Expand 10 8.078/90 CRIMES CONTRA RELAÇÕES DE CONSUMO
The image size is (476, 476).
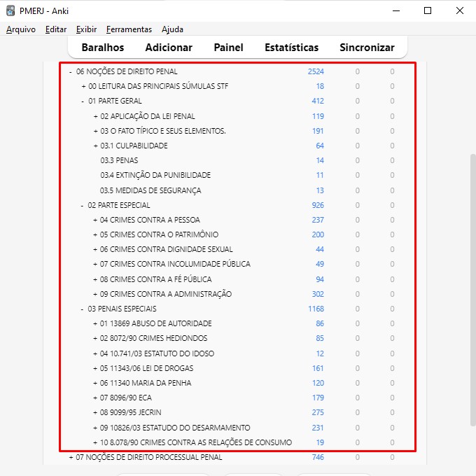click(x=95, y=443)
